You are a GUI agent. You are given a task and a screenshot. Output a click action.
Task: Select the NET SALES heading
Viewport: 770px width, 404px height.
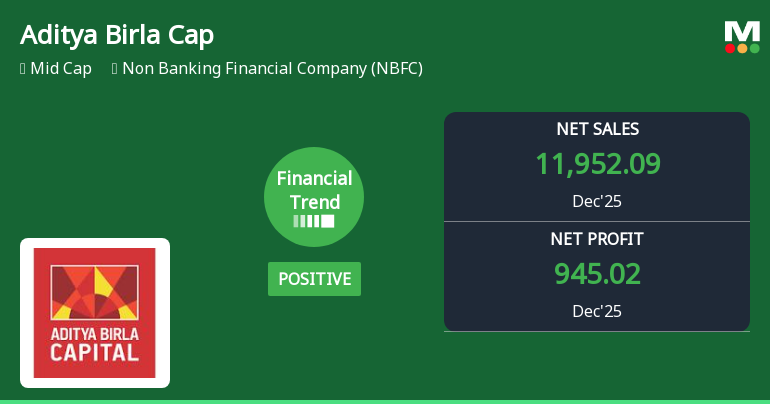pyautogui.click(x=597, y=129)
